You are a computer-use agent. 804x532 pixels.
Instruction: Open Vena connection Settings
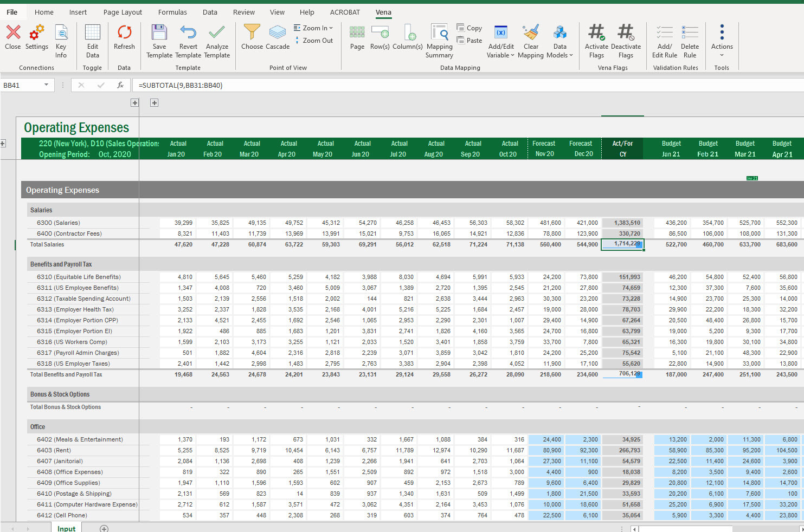pyautogui.click(x=37, y=33)
